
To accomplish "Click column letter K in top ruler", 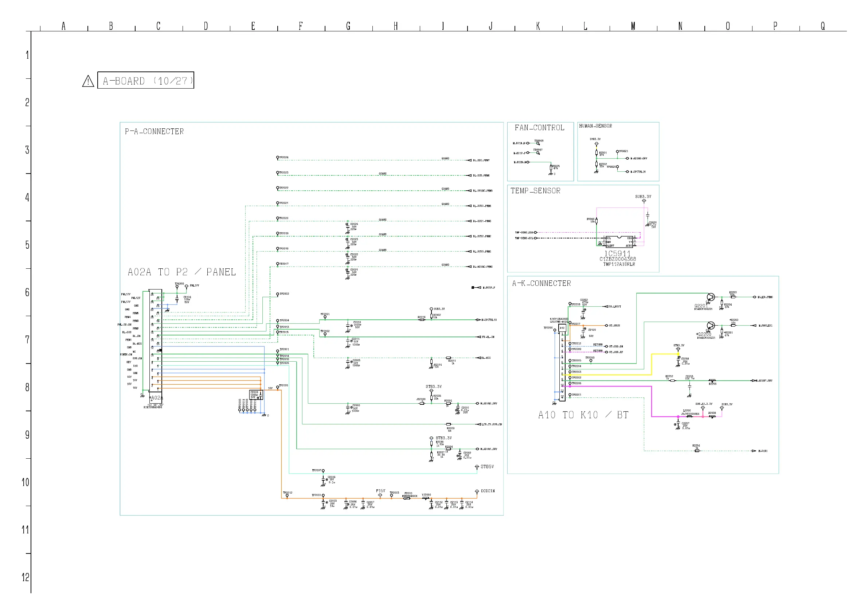I will tap(538, 26).
